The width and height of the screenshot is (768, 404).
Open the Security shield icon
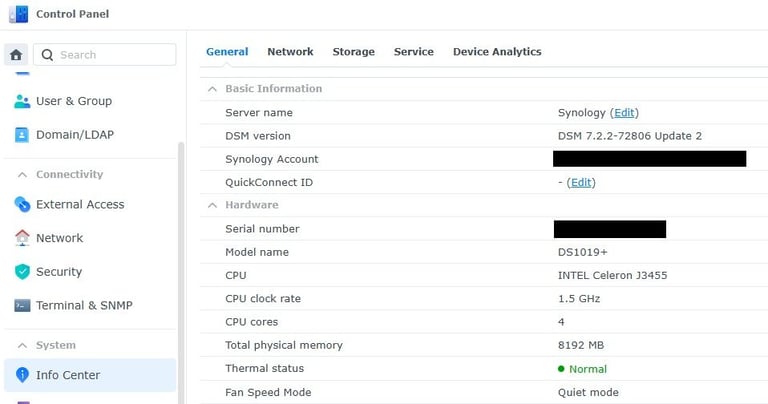pos(22,272)
